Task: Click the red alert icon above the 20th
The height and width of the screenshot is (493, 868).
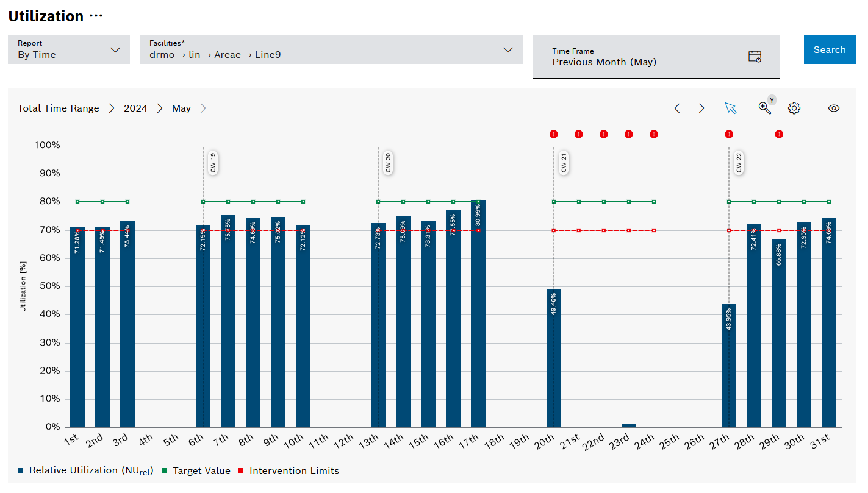Action: tap(553, 134)
